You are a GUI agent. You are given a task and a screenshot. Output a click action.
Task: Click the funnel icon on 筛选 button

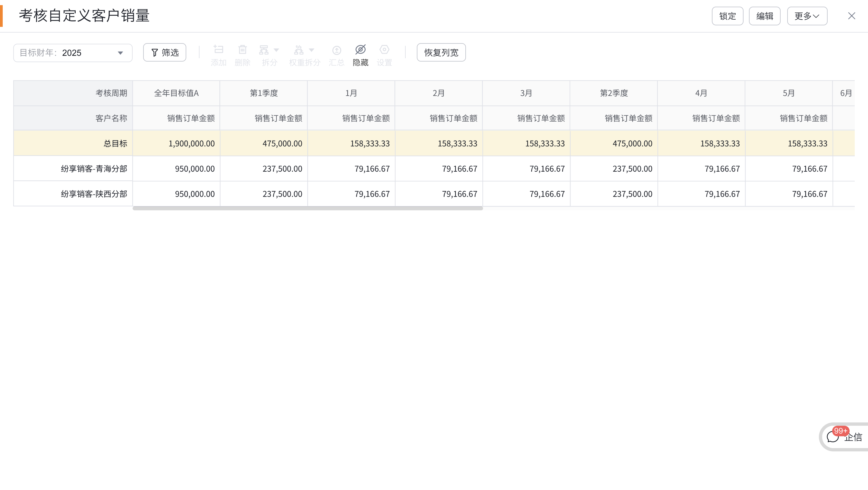[155, 52]
